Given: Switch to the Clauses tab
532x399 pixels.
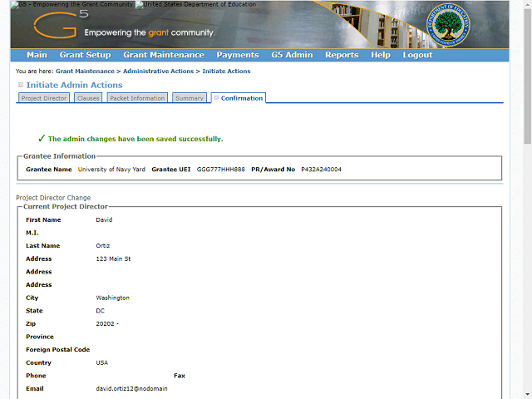Looking at the screenshot, I should [88, 98].
